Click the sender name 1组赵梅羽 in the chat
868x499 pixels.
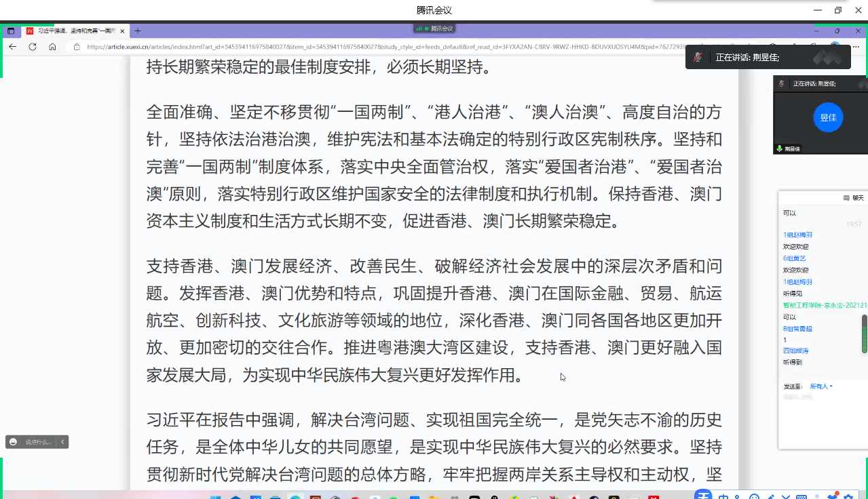tap(797, 235)
